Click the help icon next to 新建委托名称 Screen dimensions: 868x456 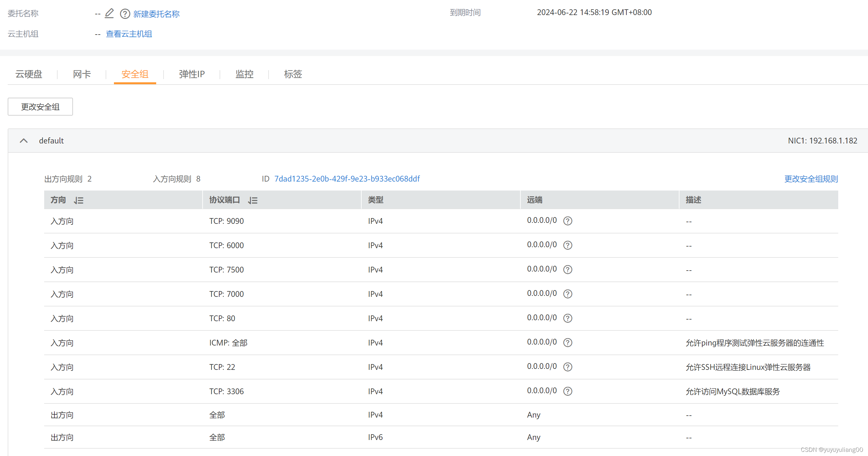click(x=125, y=14)
